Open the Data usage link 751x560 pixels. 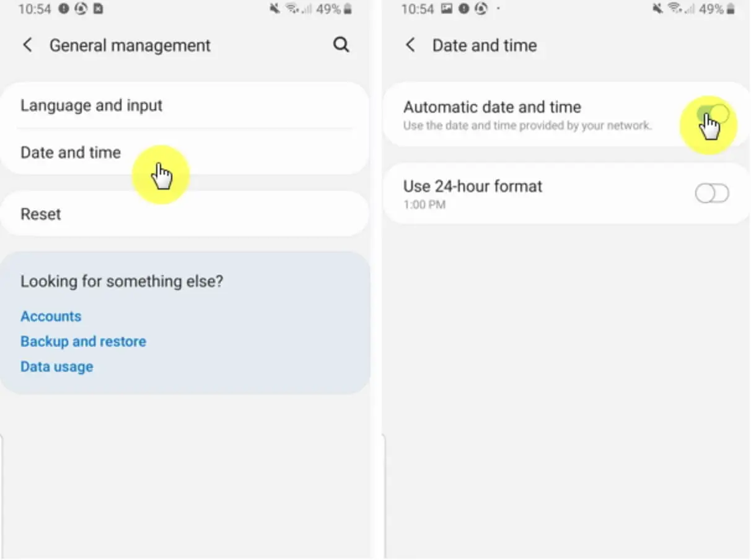56,367
